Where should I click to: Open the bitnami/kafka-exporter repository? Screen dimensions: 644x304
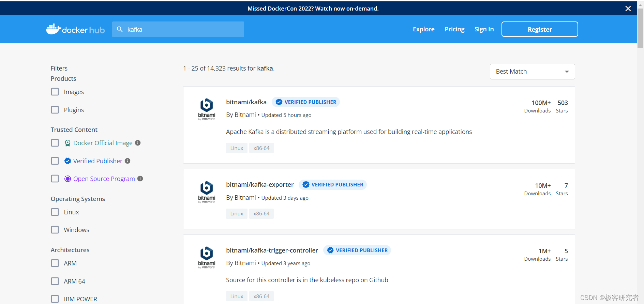point(260,184)
